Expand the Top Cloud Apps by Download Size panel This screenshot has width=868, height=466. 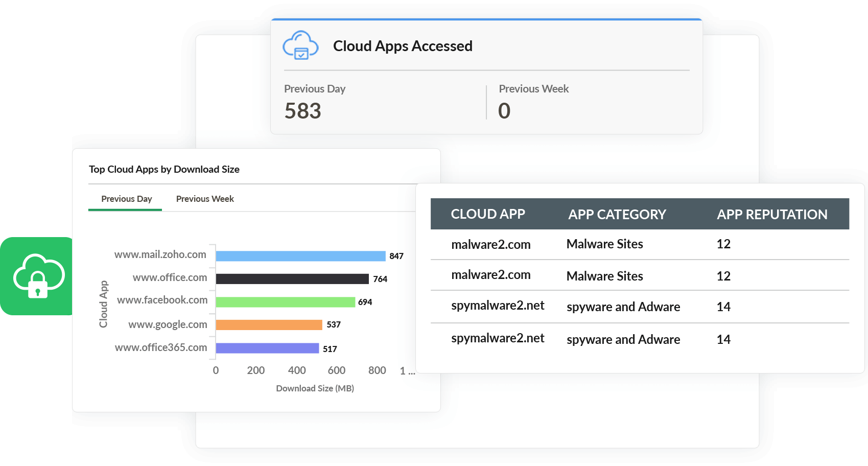click(165, 169)
